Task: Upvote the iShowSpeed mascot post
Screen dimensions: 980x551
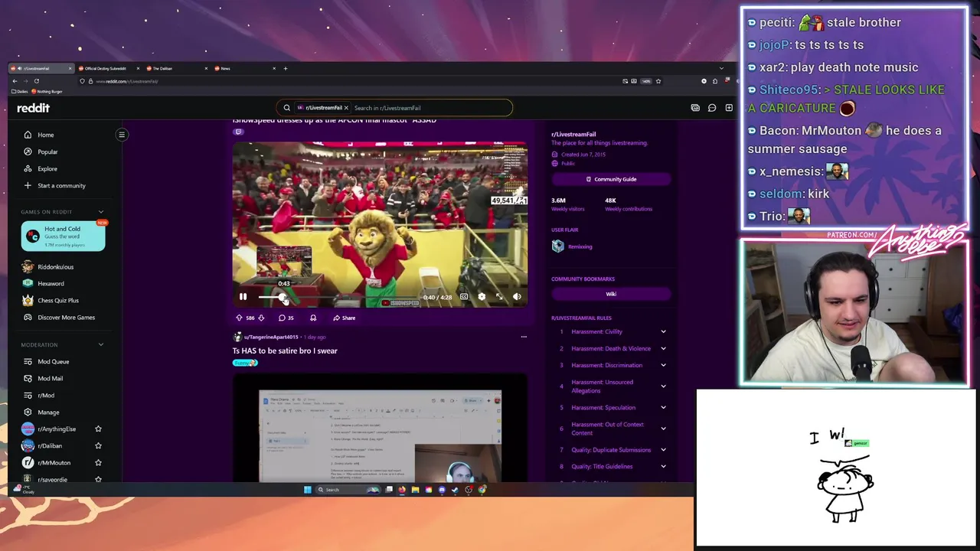Action: coord(240,318)
